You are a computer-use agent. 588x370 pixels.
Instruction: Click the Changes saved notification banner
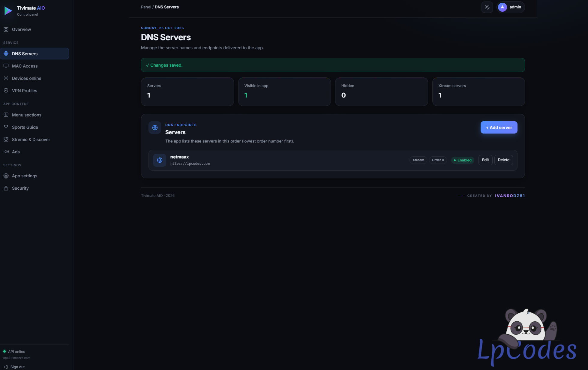(333, 65)
